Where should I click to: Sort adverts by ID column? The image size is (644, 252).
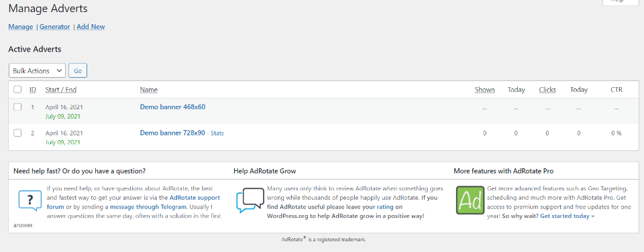coord(33,89)
